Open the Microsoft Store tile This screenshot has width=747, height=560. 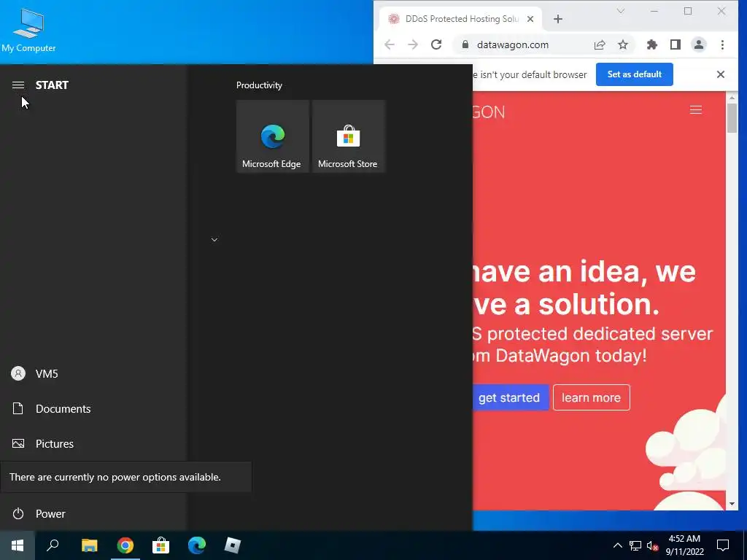tap(348, 136)
